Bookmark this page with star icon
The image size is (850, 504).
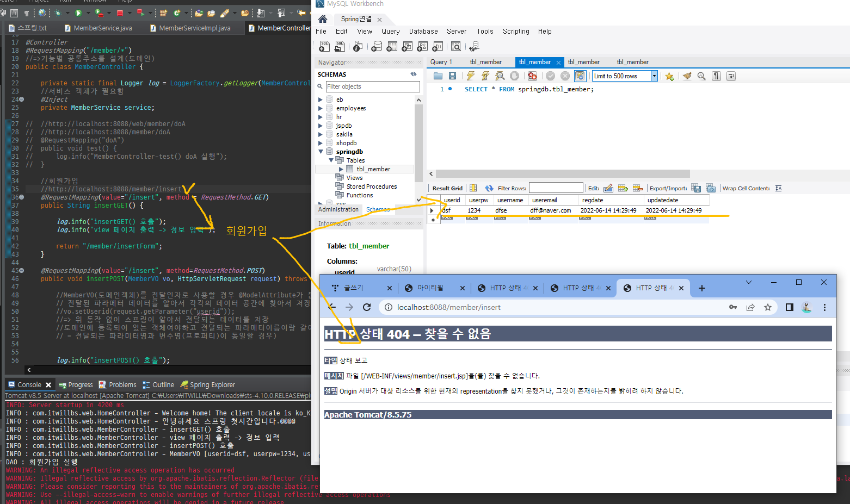768,307
